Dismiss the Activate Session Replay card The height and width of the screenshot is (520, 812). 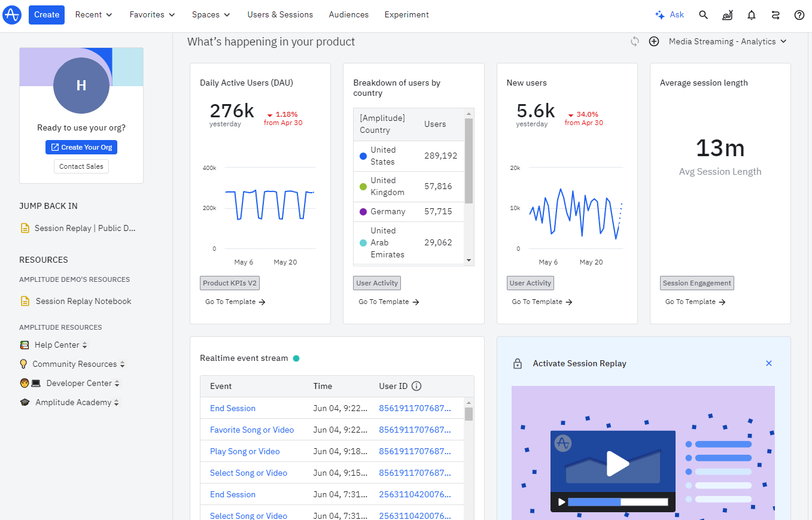point(769,363)
